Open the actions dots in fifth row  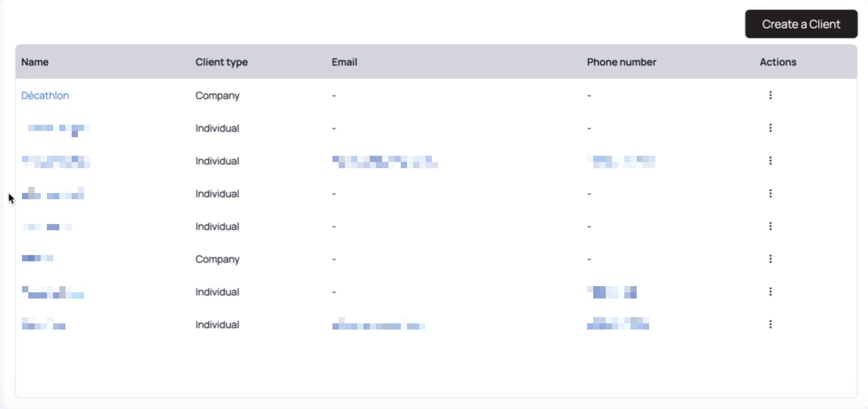(x=770, y=226)
